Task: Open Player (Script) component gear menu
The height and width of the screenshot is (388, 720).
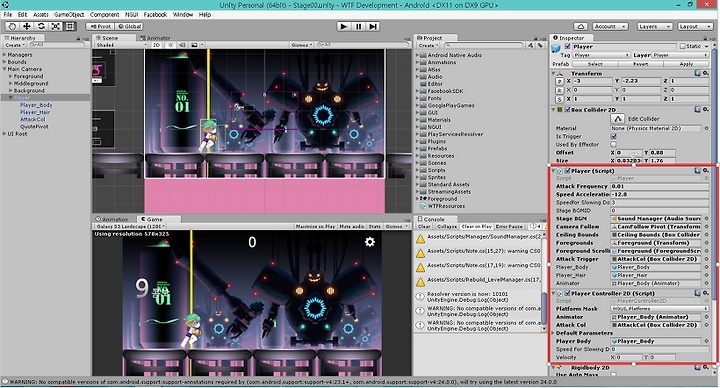Action: point(705,171)
